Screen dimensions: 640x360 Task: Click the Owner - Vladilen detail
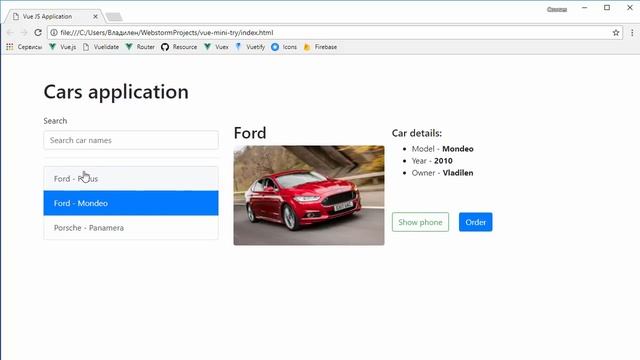click(442, 173)
